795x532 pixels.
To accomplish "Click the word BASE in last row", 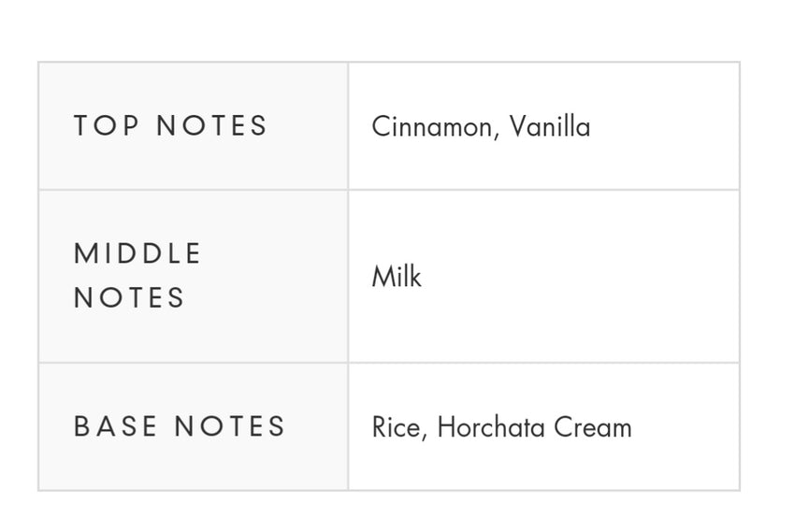I will coord(115,426).
